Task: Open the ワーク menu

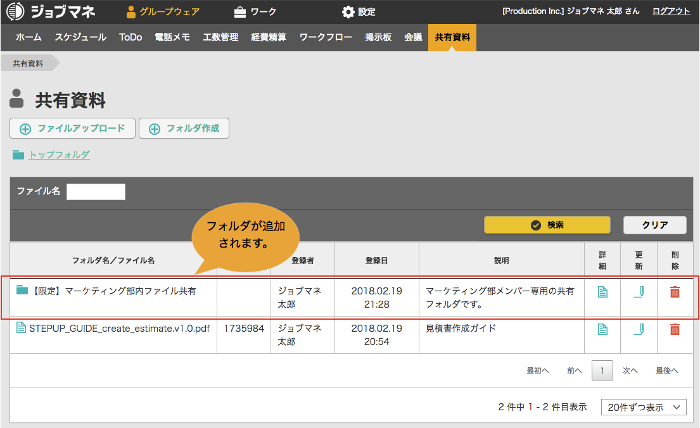Action: [255, 12]
